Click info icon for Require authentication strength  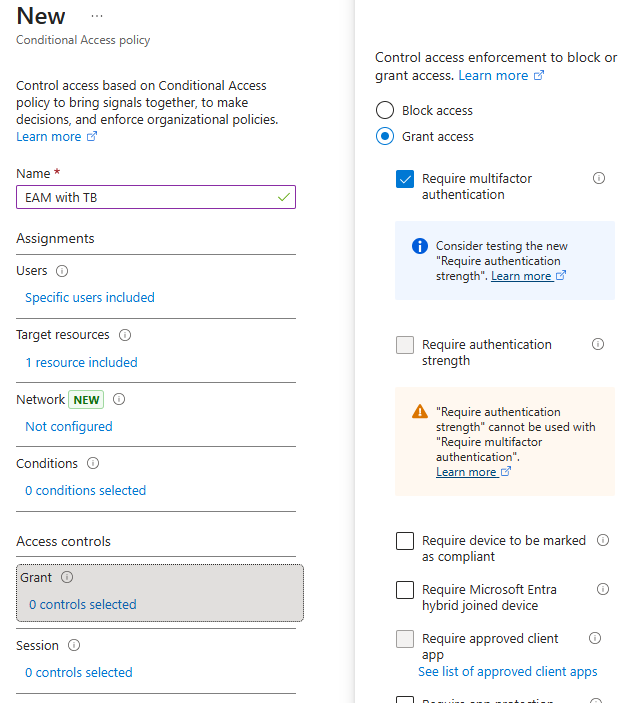coord(598,344)
